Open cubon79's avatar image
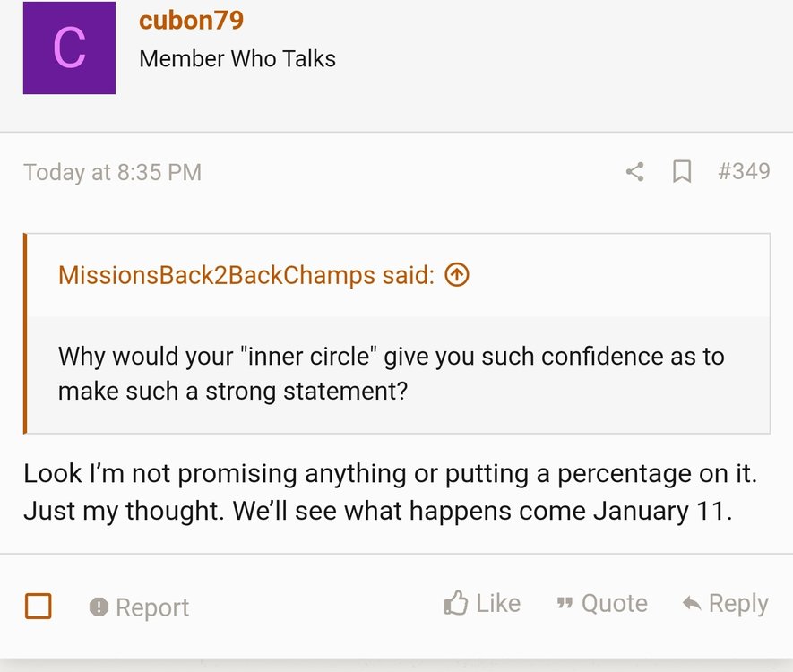 click(x=69, y=49)
